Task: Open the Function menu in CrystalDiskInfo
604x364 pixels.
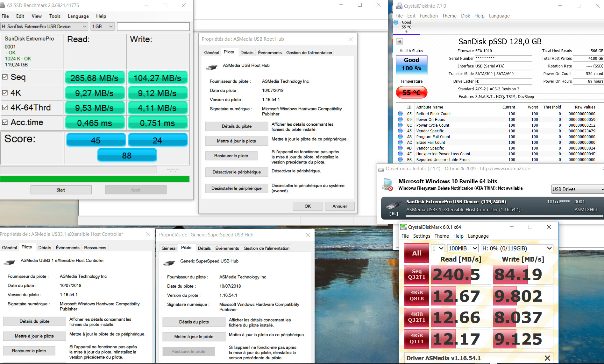Action: 429,16
